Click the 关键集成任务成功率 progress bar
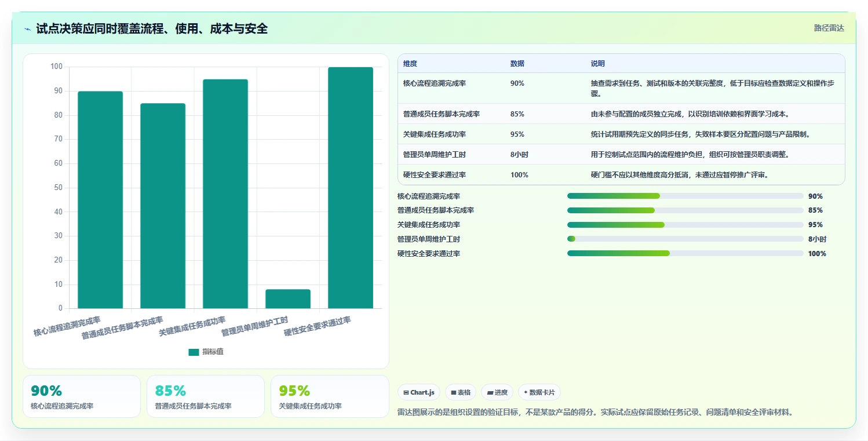This screenshot has width=868, height=441. (685, 225)
